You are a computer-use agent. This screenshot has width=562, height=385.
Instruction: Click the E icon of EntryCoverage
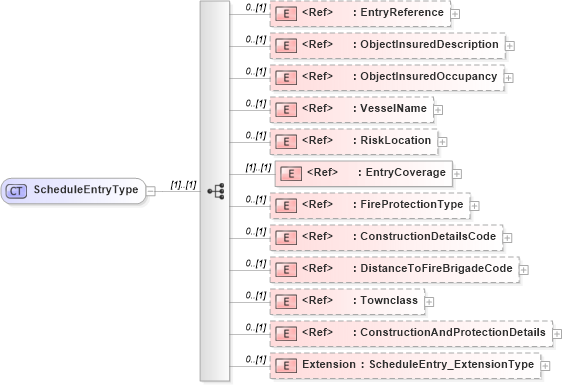[x=291, y=174]
